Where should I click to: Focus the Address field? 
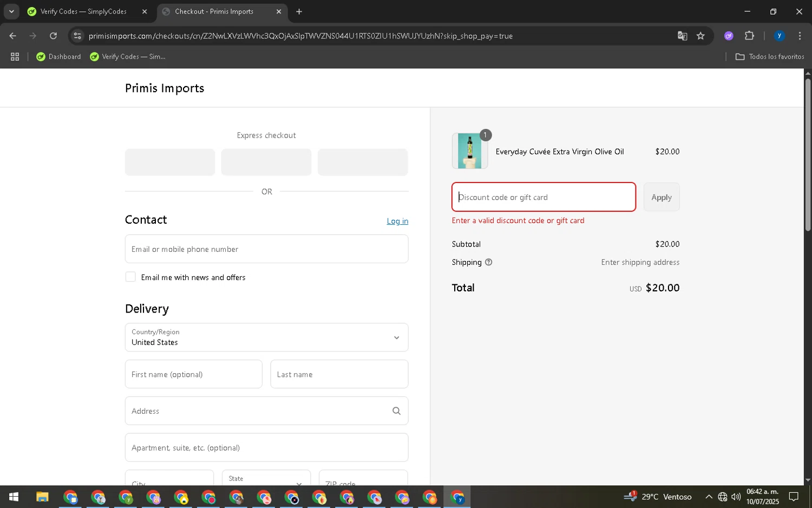(x=266, y=411)
